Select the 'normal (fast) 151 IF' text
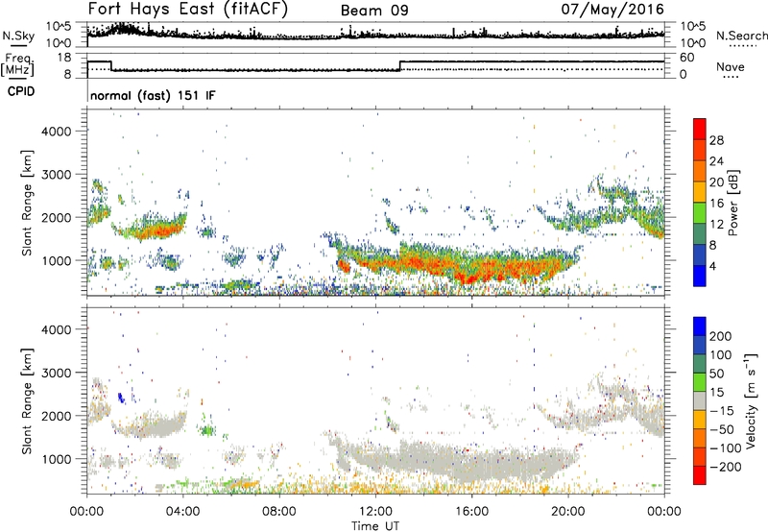 [153, 95]
